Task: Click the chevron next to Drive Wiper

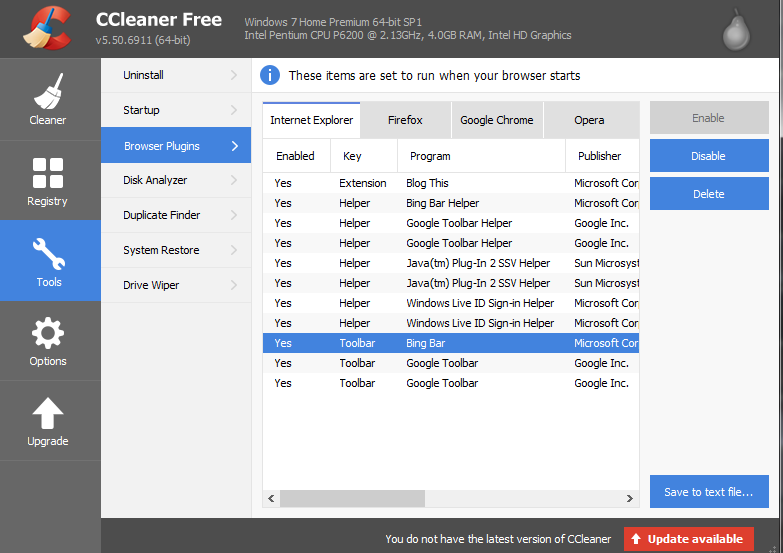Action: 234,285
